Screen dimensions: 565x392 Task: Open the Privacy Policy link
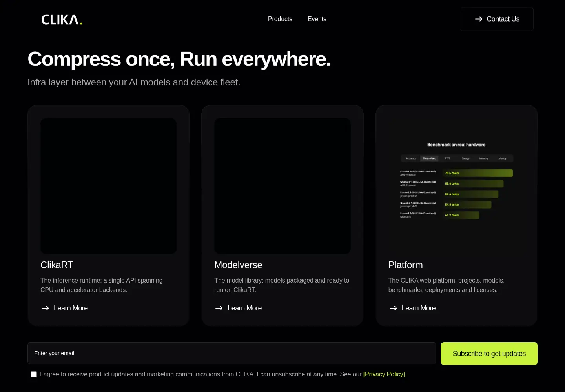click(x=384, y=374)
